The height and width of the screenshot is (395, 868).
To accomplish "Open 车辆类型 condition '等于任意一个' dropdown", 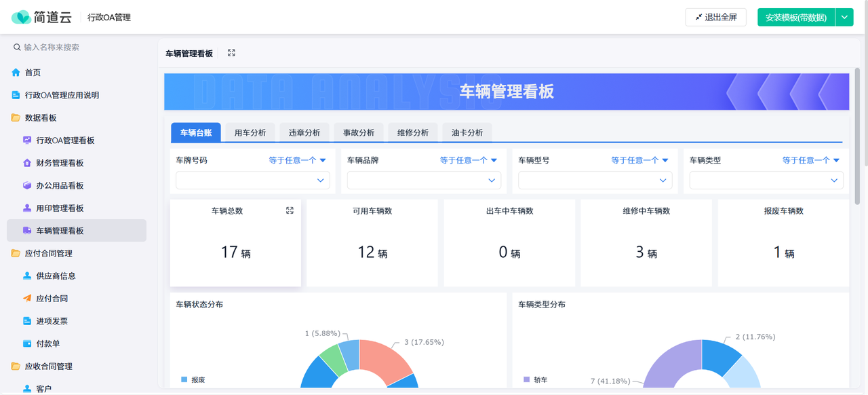I will [x=811, y=160].
